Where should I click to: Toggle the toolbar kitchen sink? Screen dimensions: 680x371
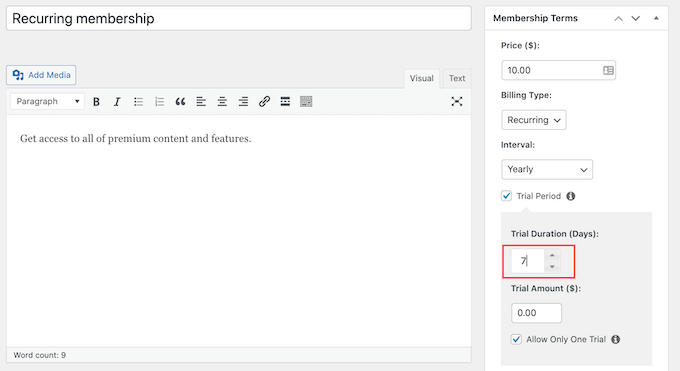[306, 102]
